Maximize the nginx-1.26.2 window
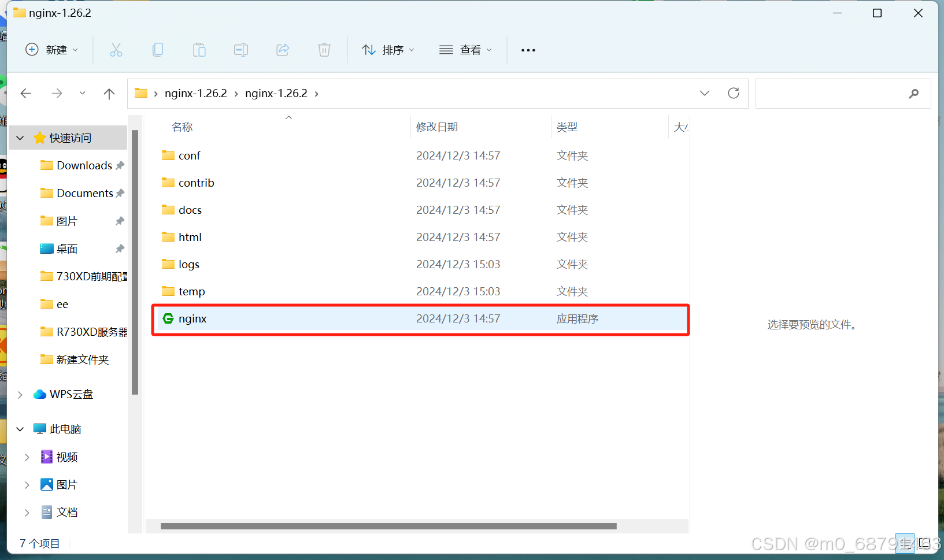 (x=877, y=13)
